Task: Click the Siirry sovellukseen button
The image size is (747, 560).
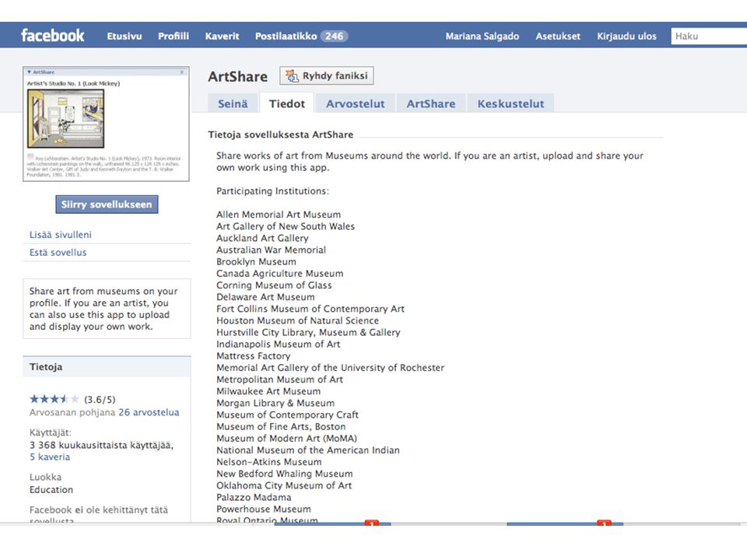Action: [107, 205]
